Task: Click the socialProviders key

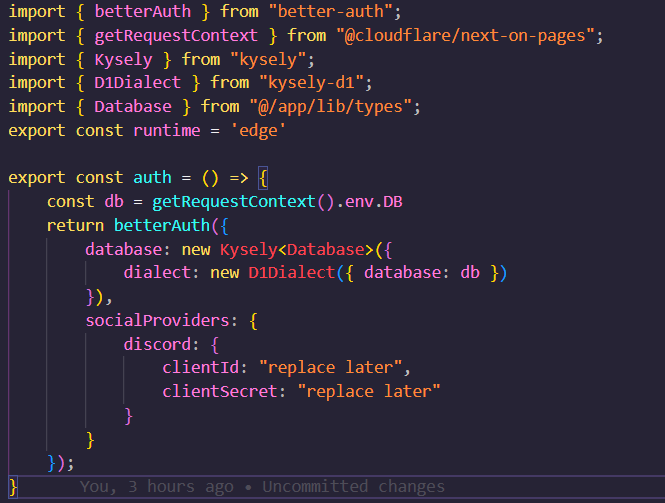Action: (x=157, y=320)
